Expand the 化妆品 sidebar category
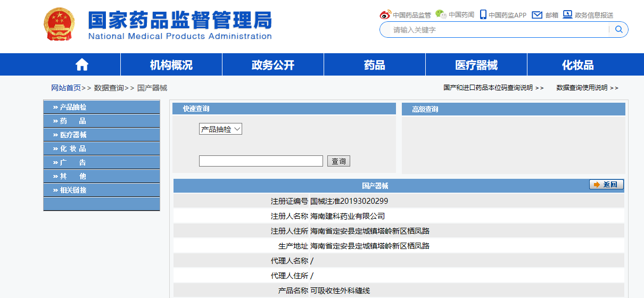Image resolution: width=644 pixels, height=298 pixels. pyautogui.click(x=73, y=148)
